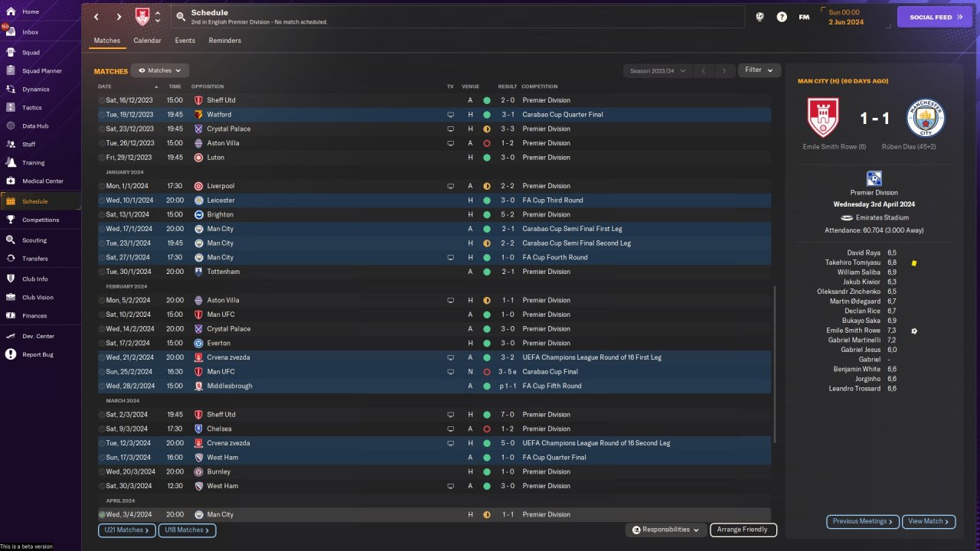Go forward with the right navigation arrow
This screenshot has height=551, width=980.
pyautogui.click(x=119, y=17)
